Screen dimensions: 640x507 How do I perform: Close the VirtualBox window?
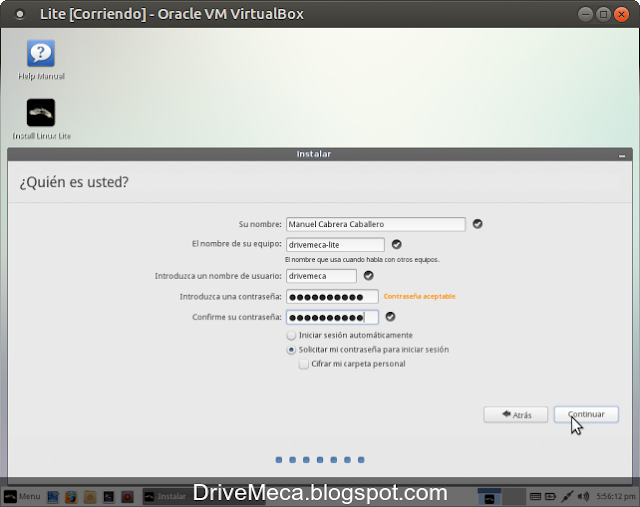[621, 14]
